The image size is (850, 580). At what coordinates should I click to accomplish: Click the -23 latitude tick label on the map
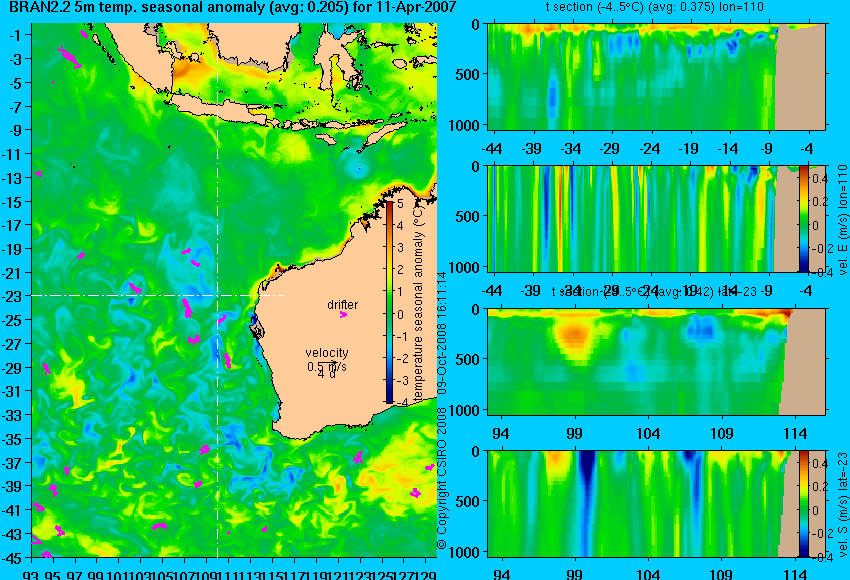12,297
